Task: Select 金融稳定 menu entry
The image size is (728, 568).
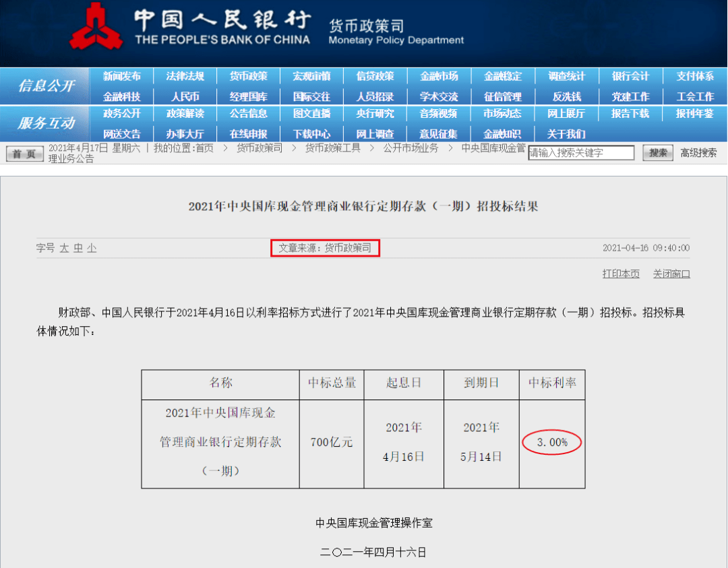Action: point(503,76)
